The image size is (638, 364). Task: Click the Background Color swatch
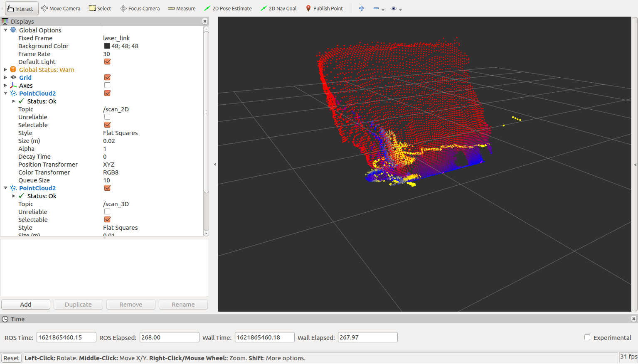[107, 46]
